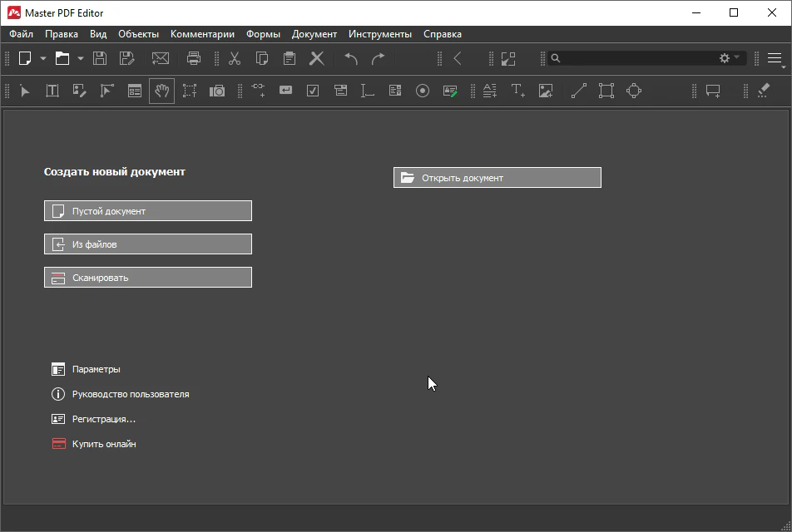This screenshot has height=532, width=792.
Task: Click the previous page arrow icon
Action: click(x=458, y=58)
